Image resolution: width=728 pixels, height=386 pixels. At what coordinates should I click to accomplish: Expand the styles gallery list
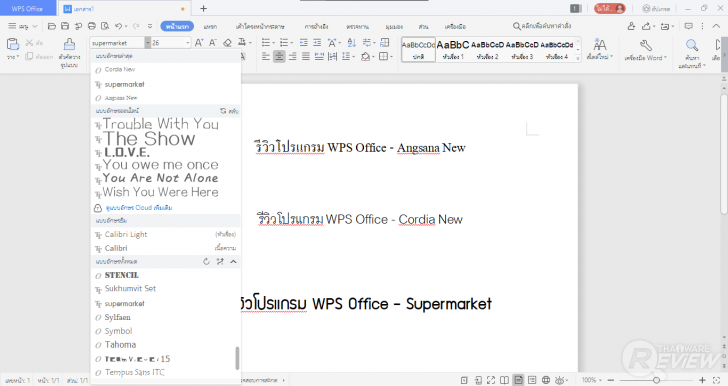pyautogui.click(x=578, y=59)
